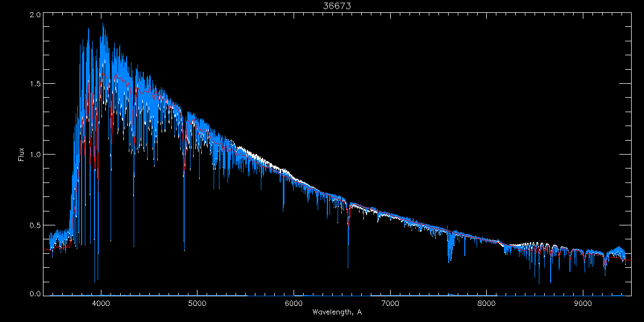Click the 0.5 y-axis tick label
This screenshot has height=322, width=644.
tap(35, 225)
